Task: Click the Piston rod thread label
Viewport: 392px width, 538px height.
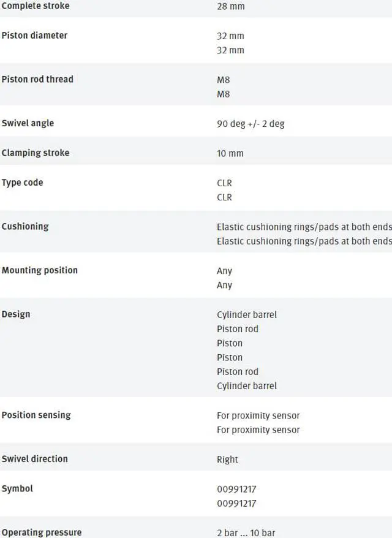Action: 37,79
